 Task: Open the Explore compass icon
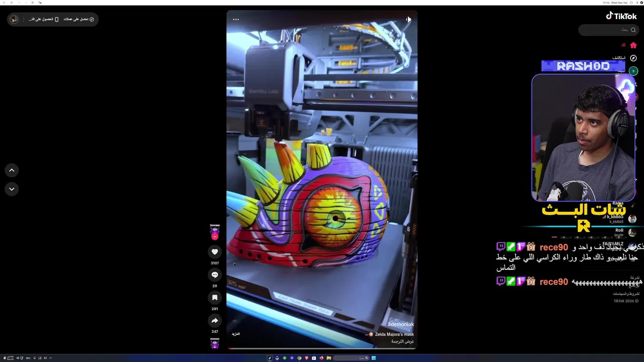(633, 58)
